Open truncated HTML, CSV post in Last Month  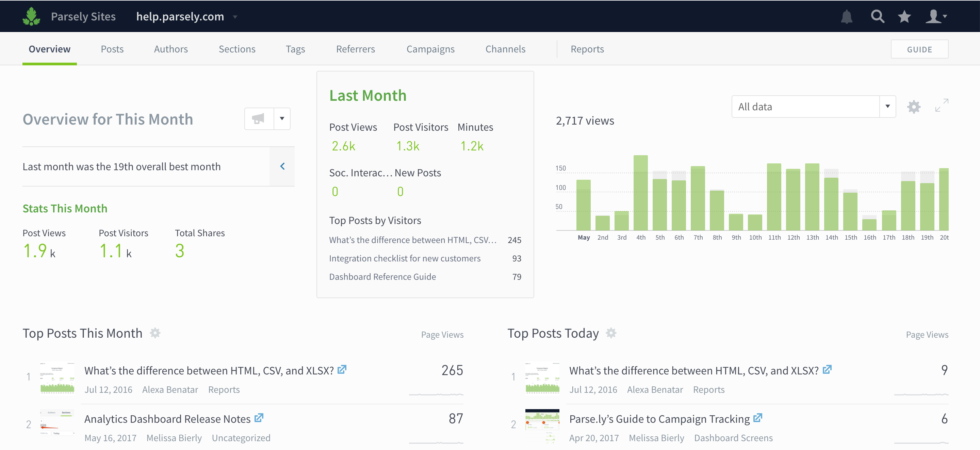tap(413, 240)
